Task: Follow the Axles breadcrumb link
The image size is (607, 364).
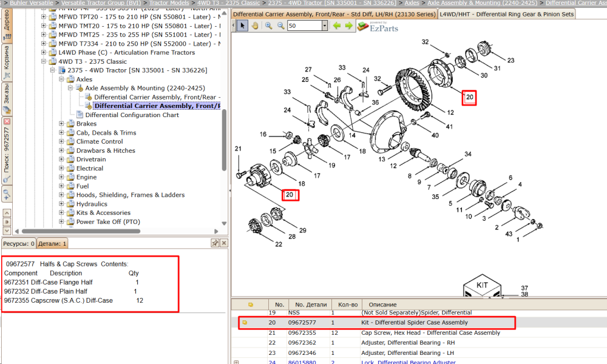Action: [x=412, y=2]
